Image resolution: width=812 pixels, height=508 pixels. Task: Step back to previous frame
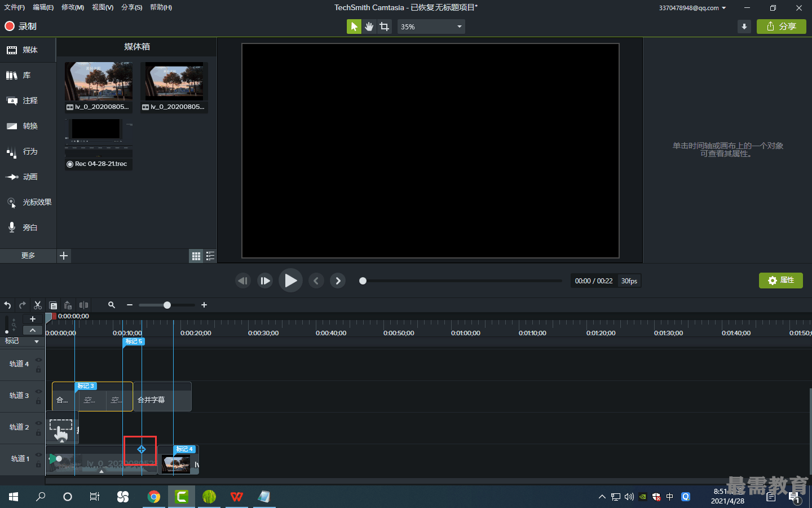(x=243, y=281)
